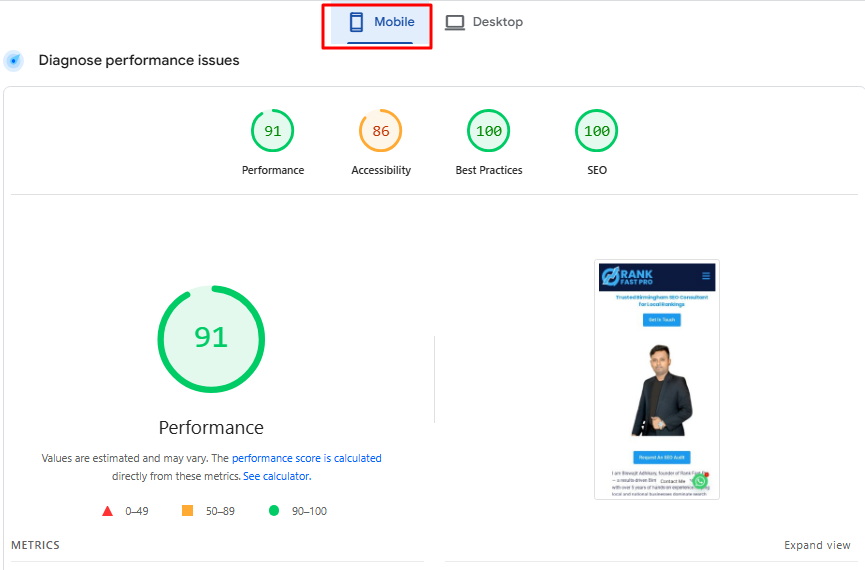The width and height of the screenshot is (865, 570).
Task: Click the Diagnose performance issues heading
Action: [139, 60]
